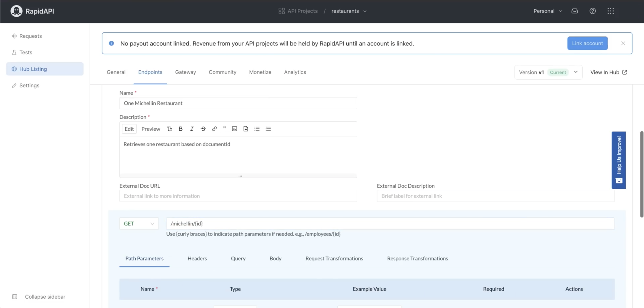Screen dimensions: 644x308
Task: Open the apps grid menu icon
Action: pyautogui.click(x=610, y=11)
